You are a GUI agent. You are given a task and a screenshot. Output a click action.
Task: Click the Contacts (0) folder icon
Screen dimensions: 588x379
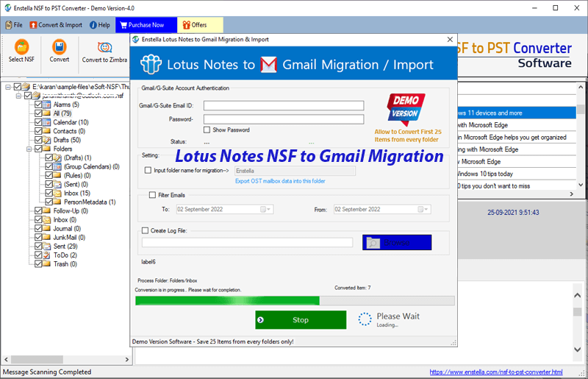[46, 131]
